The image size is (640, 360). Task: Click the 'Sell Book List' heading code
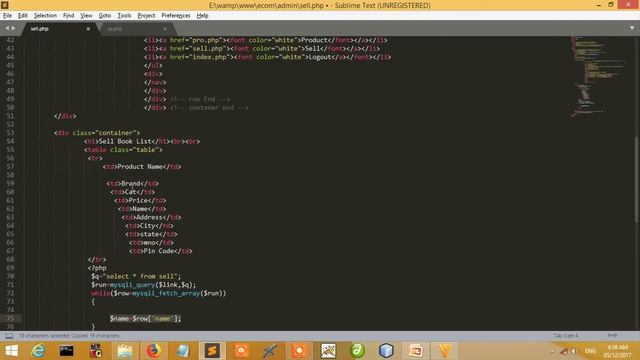pyautogui.click(x=142, y=141)
